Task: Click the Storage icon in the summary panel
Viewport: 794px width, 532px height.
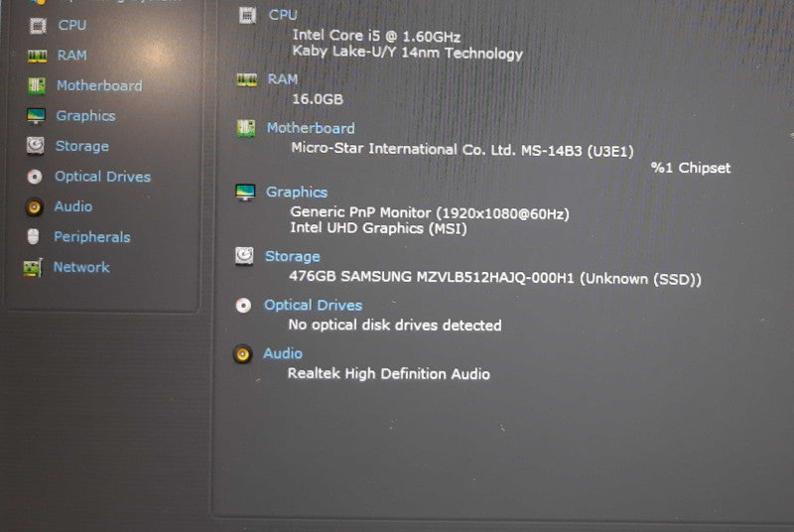Action: click(244, 256)
